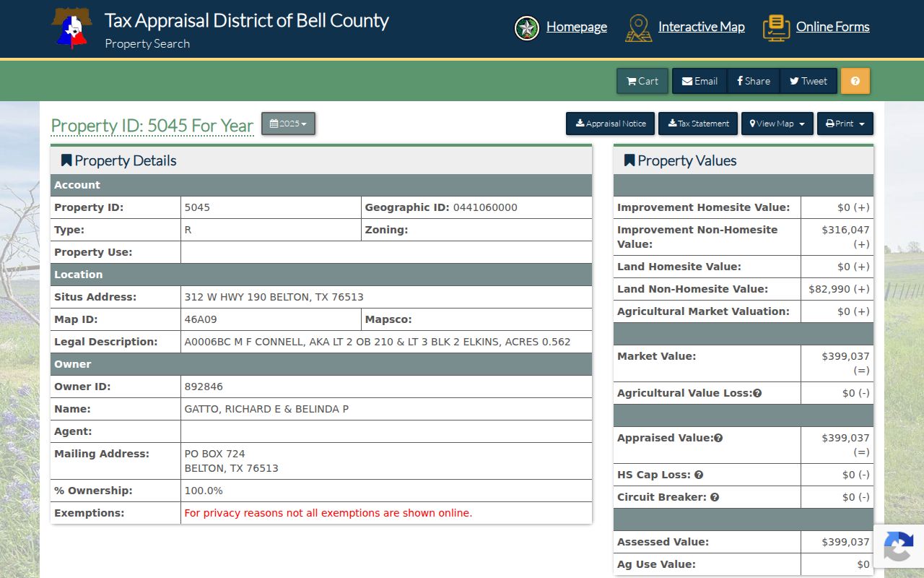924x578 pixels.
Task: Click the Owner ID value 892846
Action: point(204,387)
